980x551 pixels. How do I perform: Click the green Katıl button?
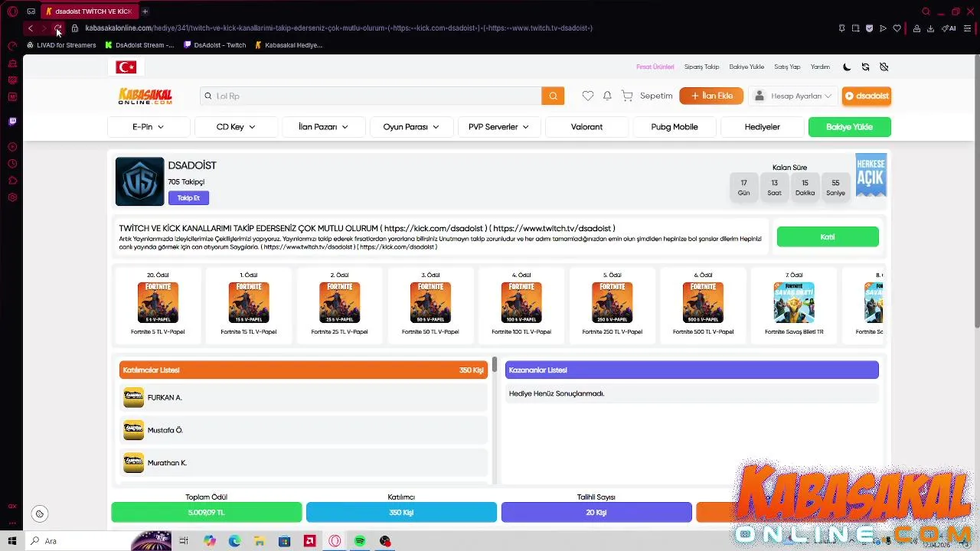(828, 237)
